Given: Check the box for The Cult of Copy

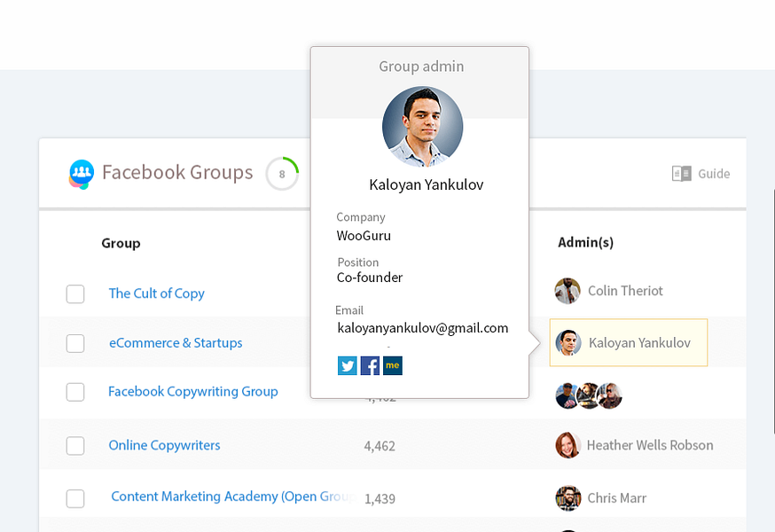Looking at the screenshot, I should point(75,293).
